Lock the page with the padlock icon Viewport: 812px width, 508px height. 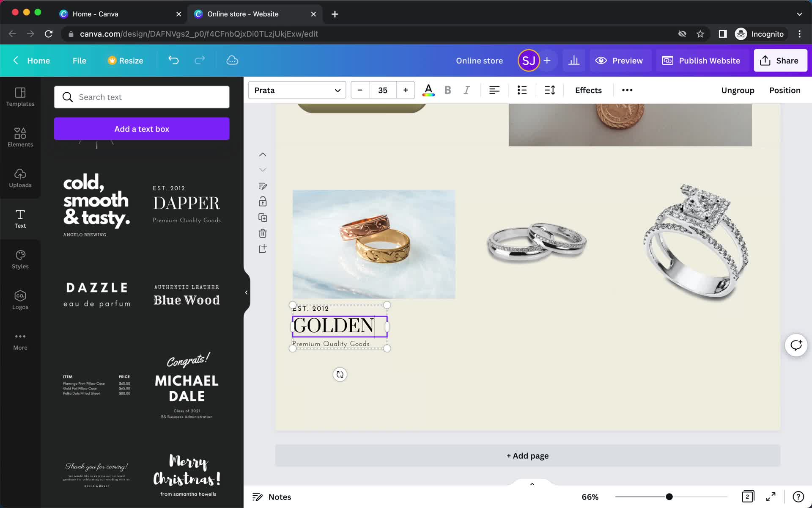point(263,202)
